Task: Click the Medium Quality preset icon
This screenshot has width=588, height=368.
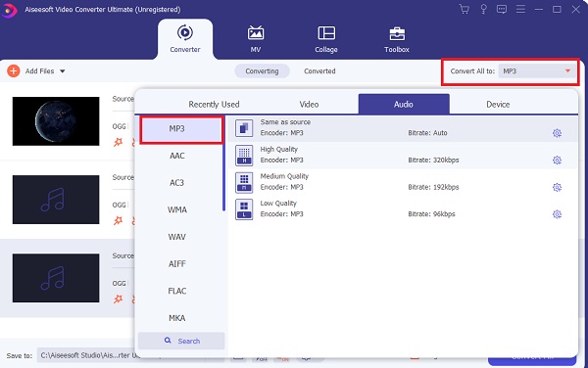Action: pos(244,183)
